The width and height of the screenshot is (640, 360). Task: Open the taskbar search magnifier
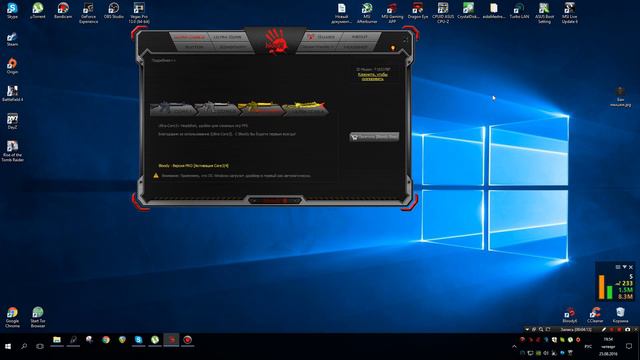click(x=24, y=346)
